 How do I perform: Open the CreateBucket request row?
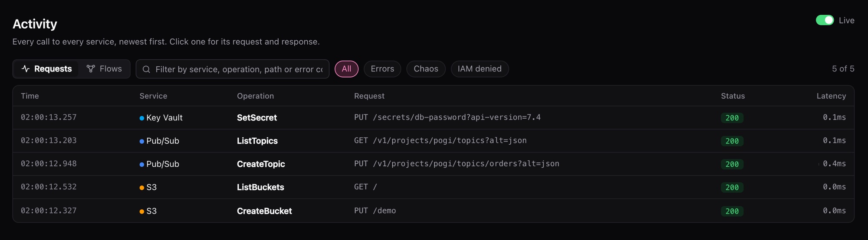433,211
